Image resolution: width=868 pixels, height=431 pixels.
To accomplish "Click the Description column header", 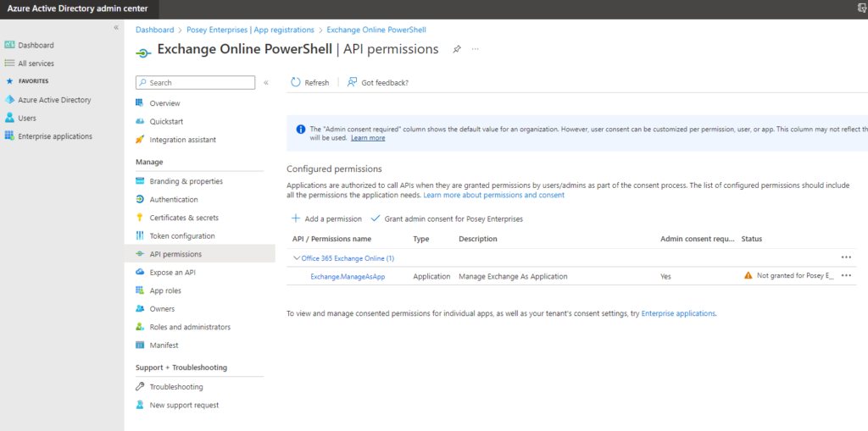I will click(x=478, y=239).
